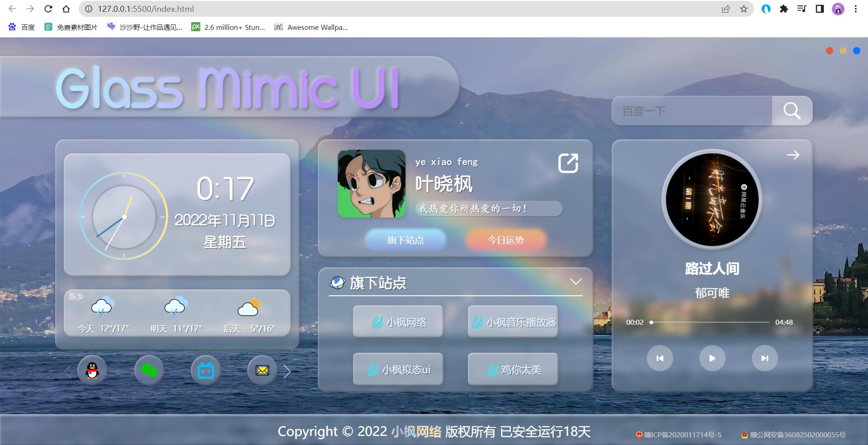Collapse the 旗下站点 panel chevron
868x445 pixels.
click(x=576, y=282)
